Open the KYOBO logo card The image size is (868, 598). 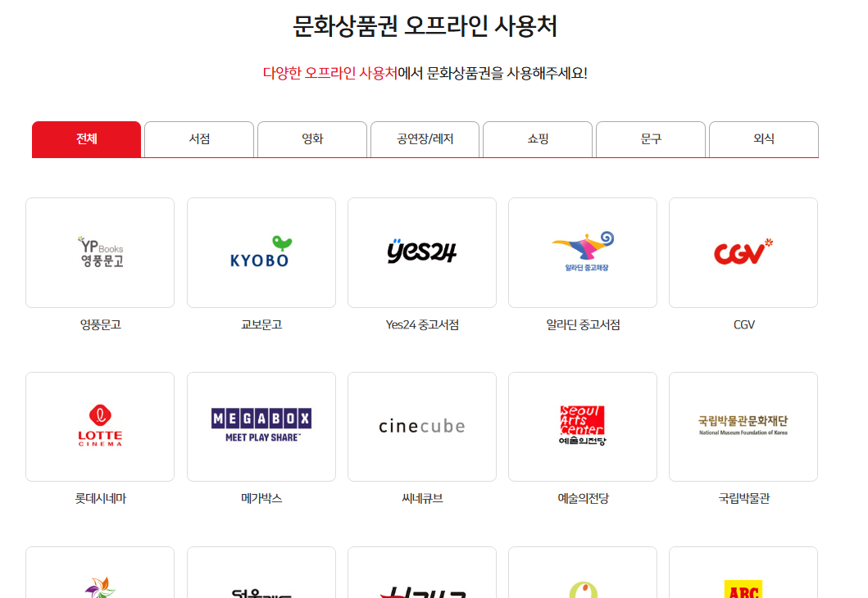[x=261, y=253]
